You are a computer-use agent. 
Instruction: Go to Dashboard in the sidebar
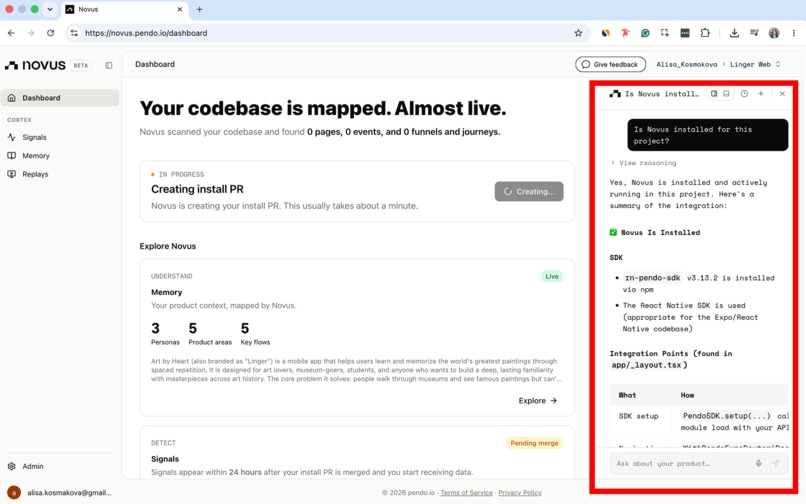60,98
